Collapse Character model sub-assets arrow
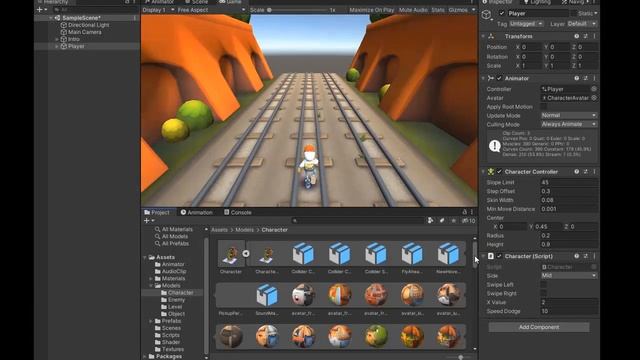This screenshot has width=640, height=360. pos(246,253)
